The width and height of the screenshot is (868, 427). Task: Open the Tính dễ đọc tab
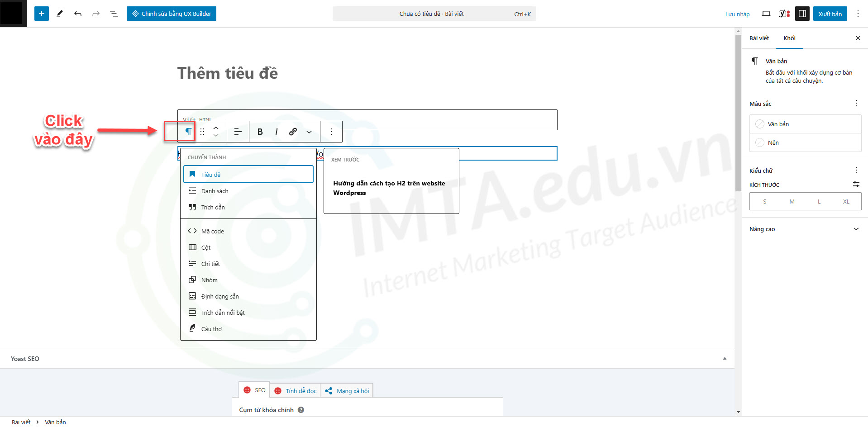295,391
